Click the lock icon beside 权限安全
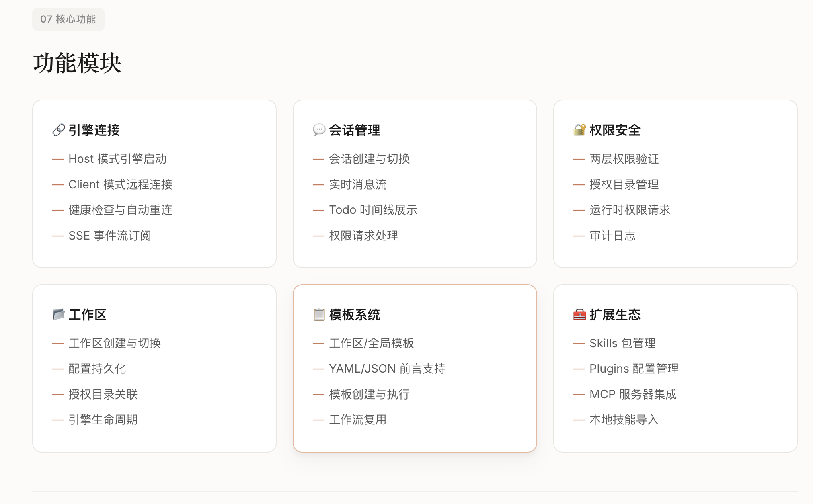The height and width of the screenshot is (504, 813). [579, 130]
